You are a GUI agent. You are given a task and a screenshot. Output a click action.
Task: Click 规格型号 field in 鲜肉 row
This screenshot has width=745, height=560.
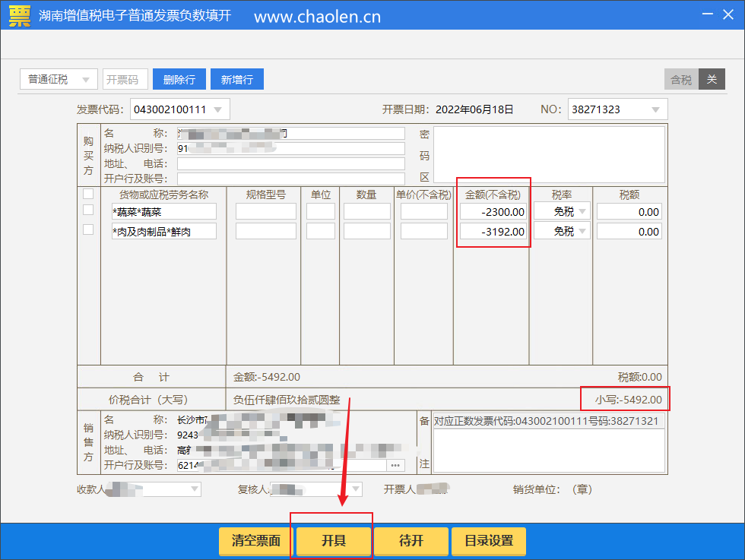point(265,232)
